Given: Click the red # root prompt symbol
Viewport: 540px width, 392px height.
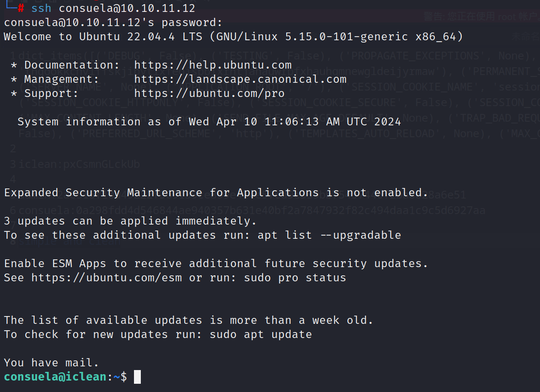Looking at the screenshot, I should (21, 8).
